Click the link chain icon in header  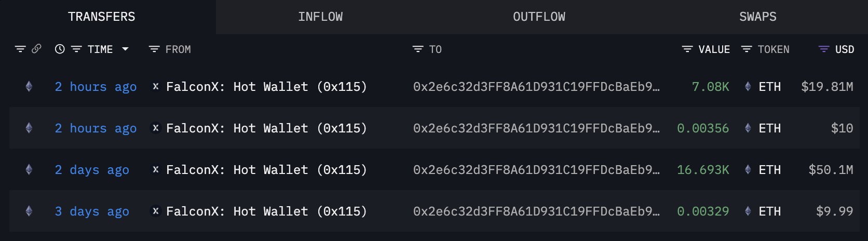36,49
